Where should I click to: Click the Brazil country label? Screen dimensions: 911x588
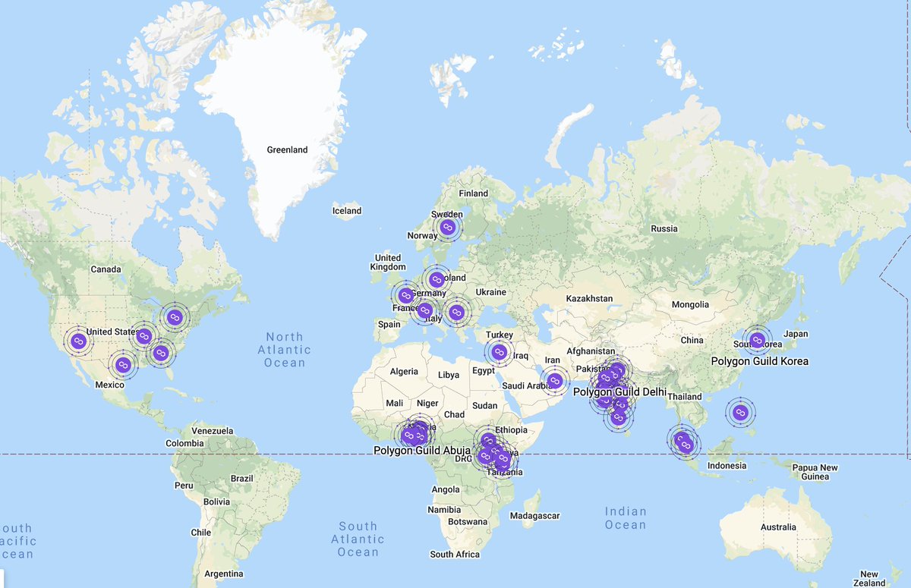click(242, 479)
